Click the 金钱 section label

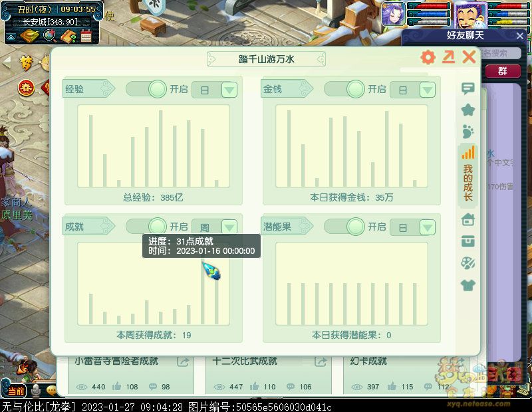(x=273, y=89)
